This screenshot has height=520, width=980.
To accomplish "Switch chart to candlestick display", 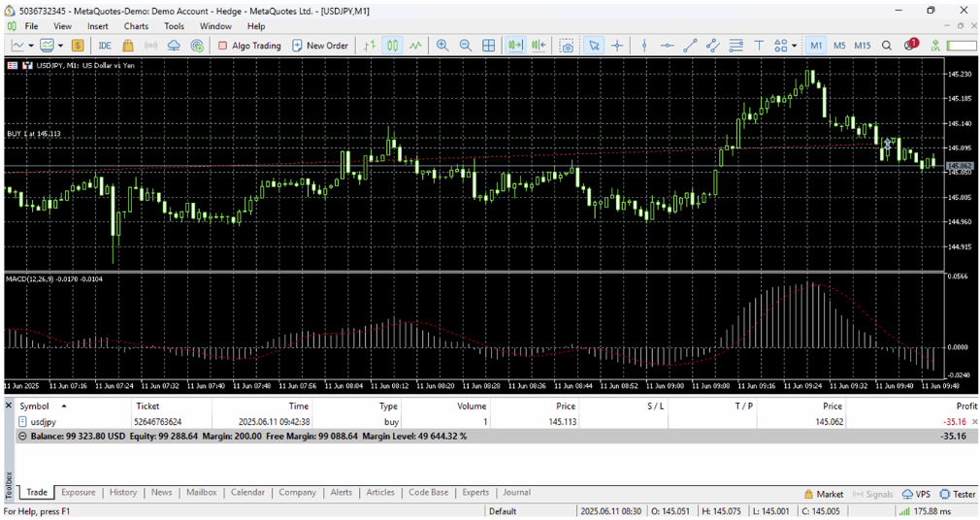I will [392, 46].
